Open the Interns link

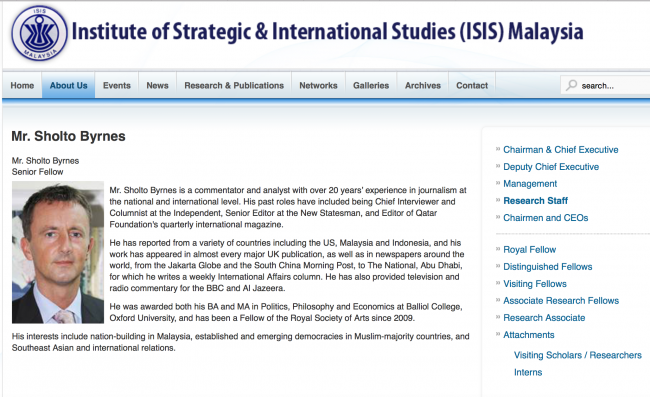coord(528,372)
